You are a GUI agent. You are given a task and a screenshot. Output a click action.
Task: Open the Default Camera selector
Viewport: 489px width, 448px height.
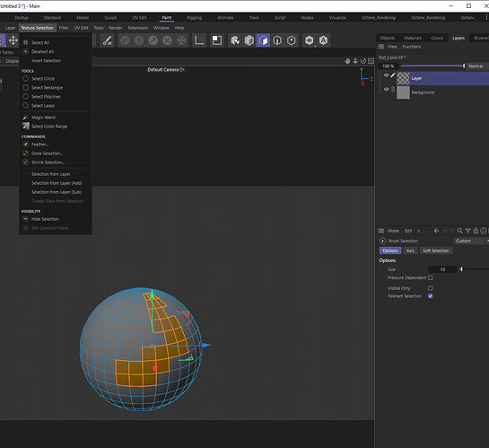tap(166, 69)
